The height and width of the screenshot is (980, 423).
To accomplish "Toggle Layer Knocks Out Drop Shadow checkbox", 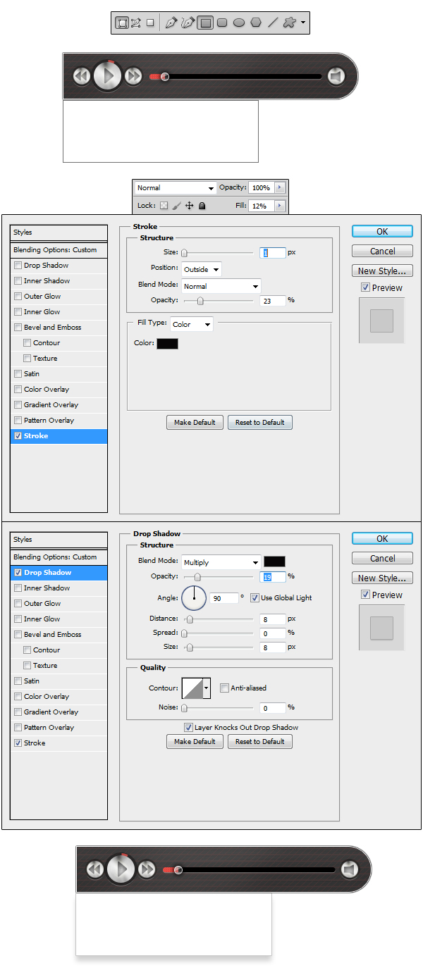I will click(188, 727).
